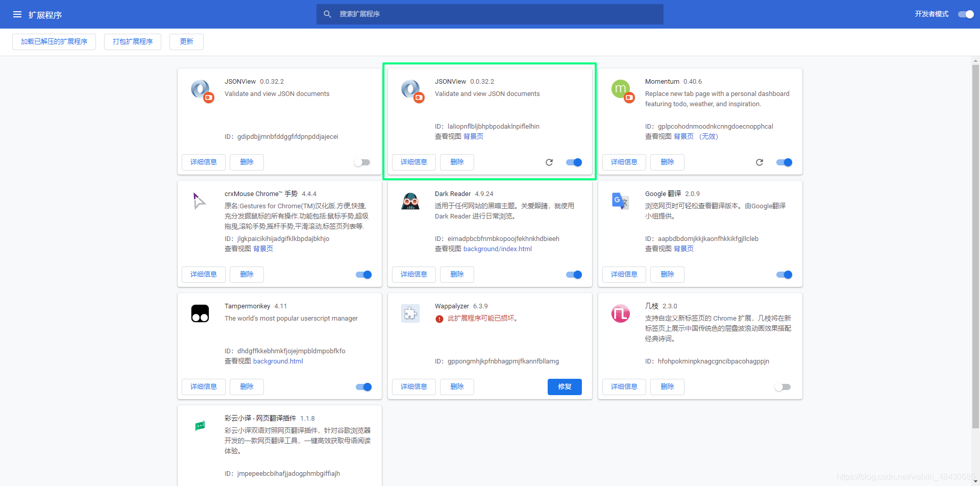980x486 pixels.
Task: Open Tampermonkey background.html link
Action: [x=278, y=361]
